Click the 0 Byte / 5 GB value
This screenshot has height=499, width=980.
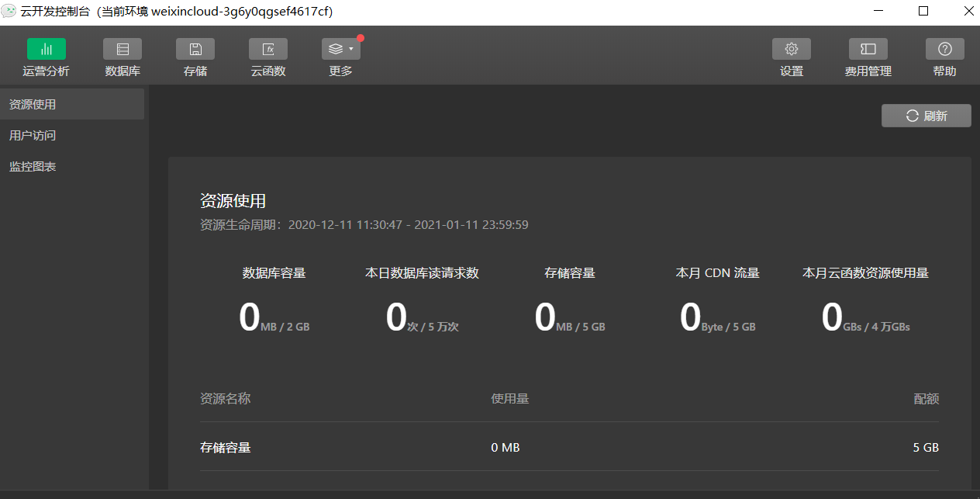tap(717, 318)
